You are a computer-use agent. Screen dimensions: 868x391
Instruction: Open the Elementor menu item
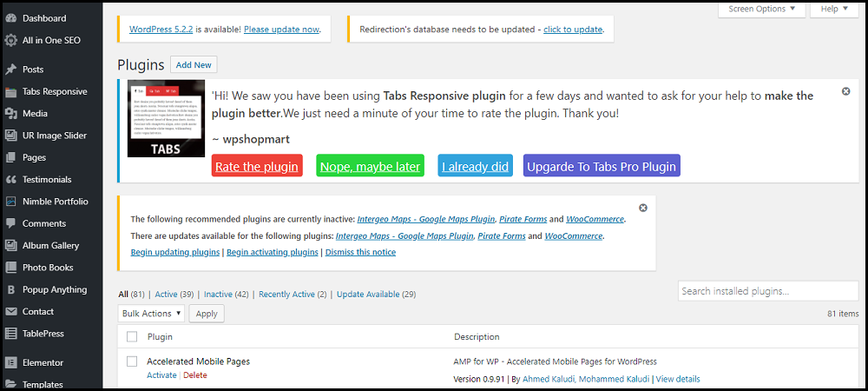pos(43,362)
